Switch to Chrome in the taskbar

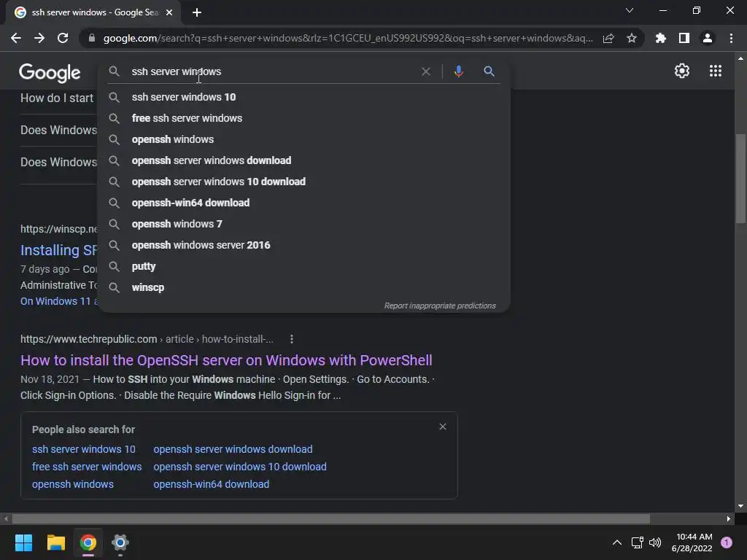(88, 542)
